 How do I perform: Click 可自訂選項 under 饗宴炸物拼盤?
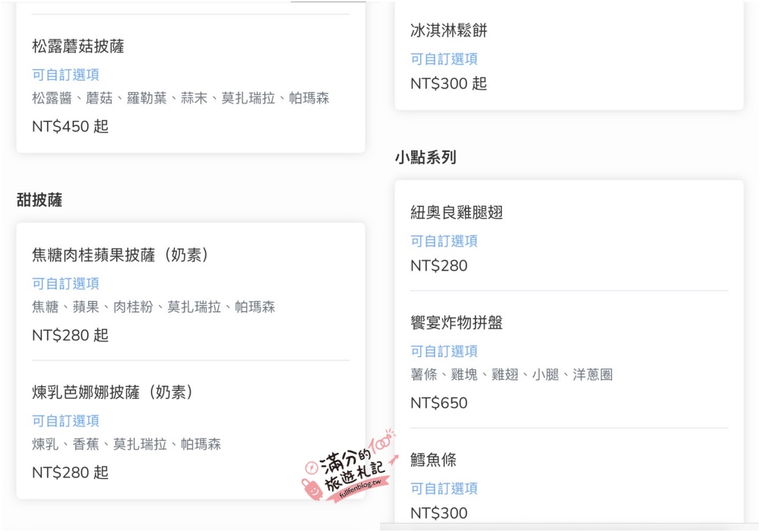coord(444,351)
